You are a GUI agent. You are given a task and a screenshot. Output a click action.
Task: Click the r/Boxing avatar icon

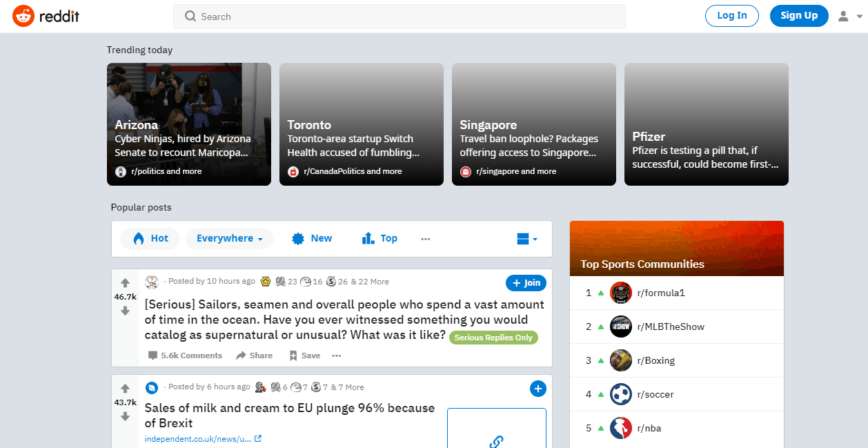(621, 360)
